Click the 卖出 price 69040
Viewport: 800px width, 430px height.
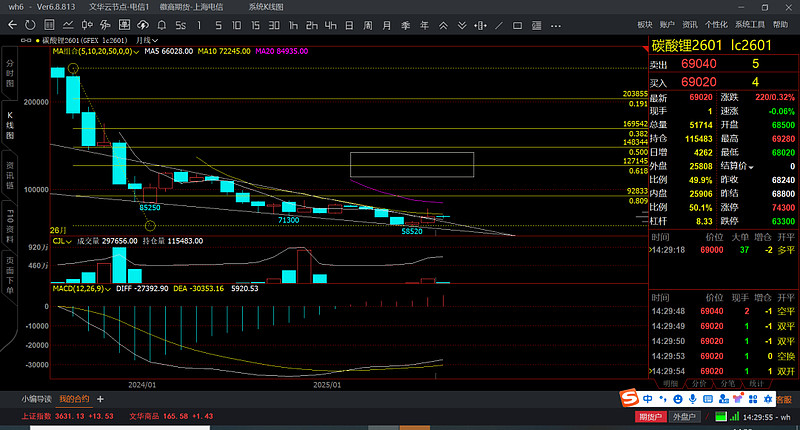coord(698,63)
